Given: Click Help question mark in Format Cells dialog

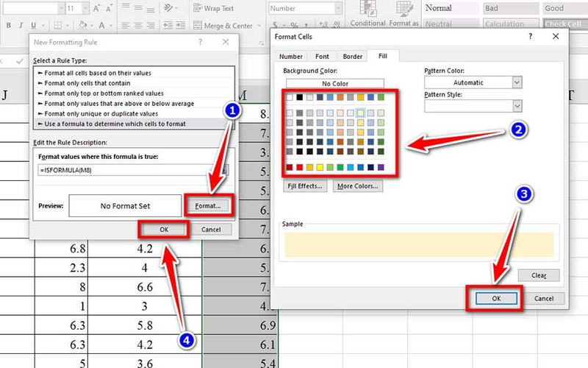Looking at the screenshot, I should click(x=530, y=36).
